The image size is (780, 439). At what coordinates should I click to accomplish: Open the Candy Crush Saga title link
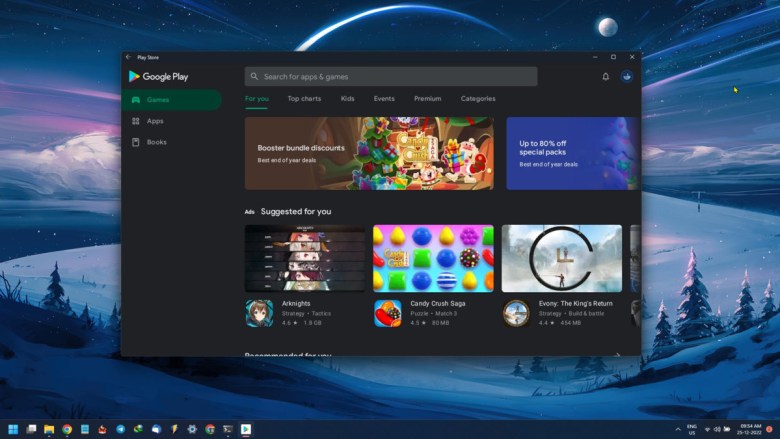coord(438,303)
